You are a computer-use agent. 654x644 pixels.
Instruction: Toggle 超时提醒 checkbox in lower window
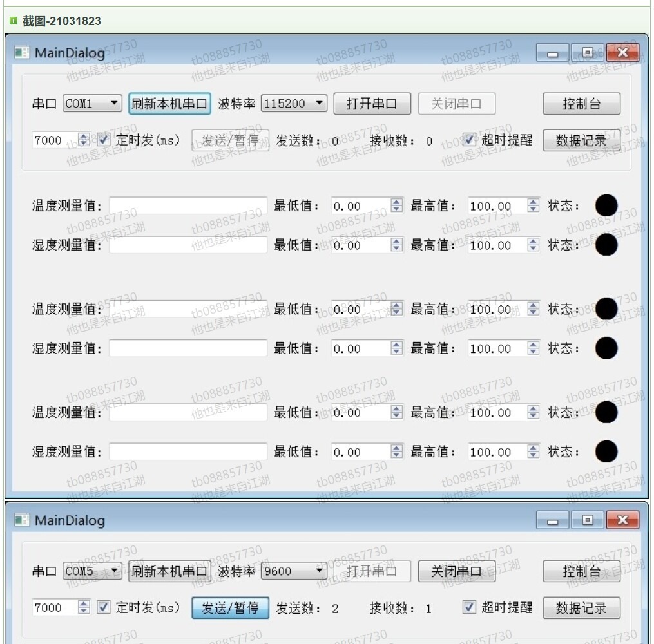point(469,607)
